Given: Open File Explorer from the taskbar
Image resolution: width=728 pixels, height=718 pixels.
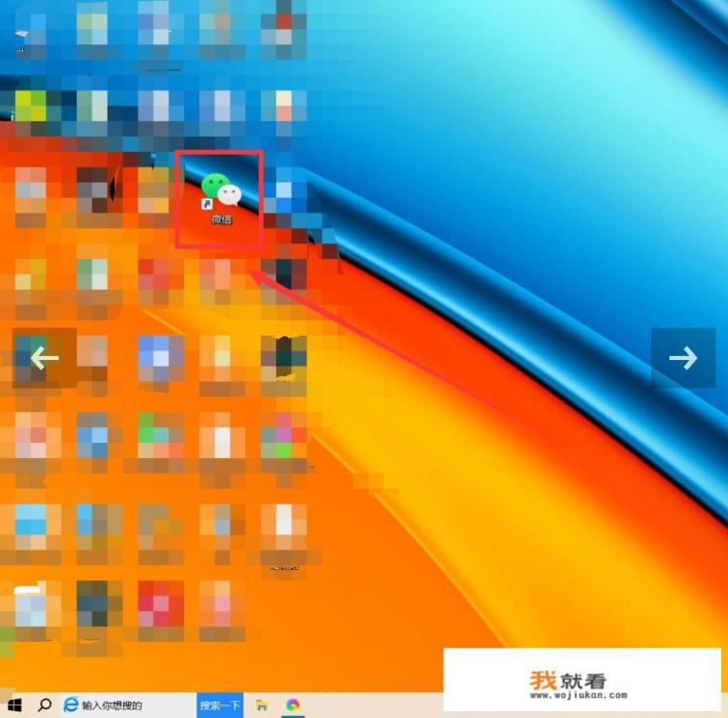Looking at the screenshot, I should coord(262,705).
